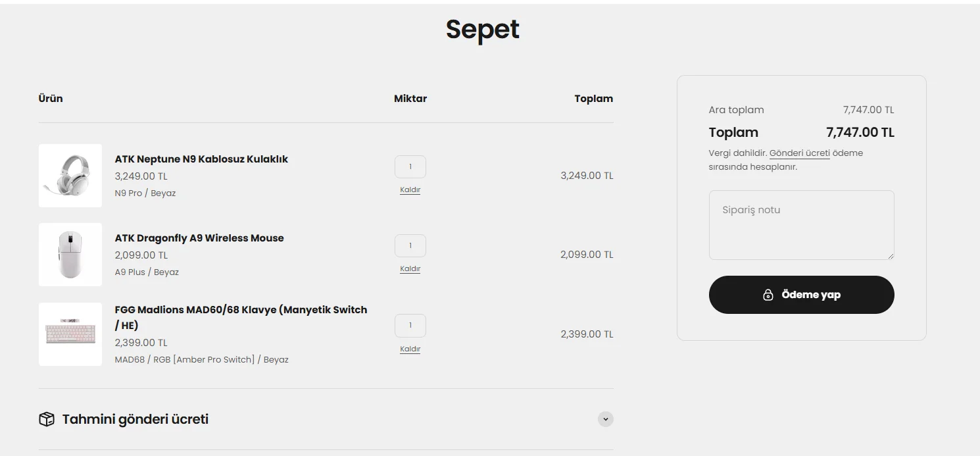980x456 pixels.
Task: Click the package box icon beside Tahmini gönderi ücreti
Action: click(47, 419)
